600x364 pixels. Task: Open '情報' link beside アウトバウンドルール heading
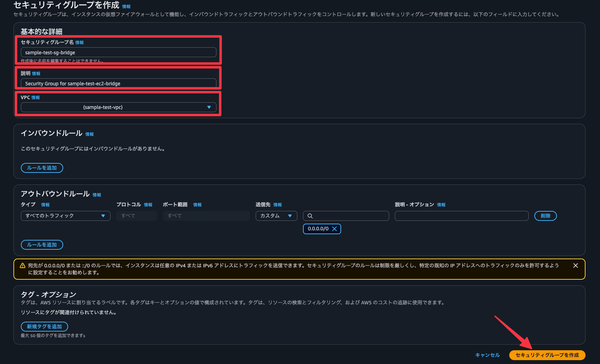97,195
